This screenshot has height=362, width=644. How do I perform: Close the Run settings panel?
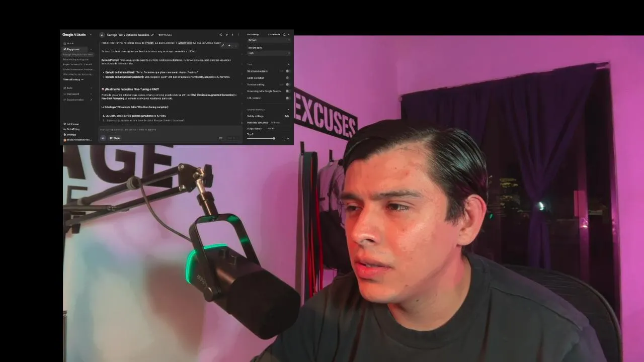pos(289,35)
